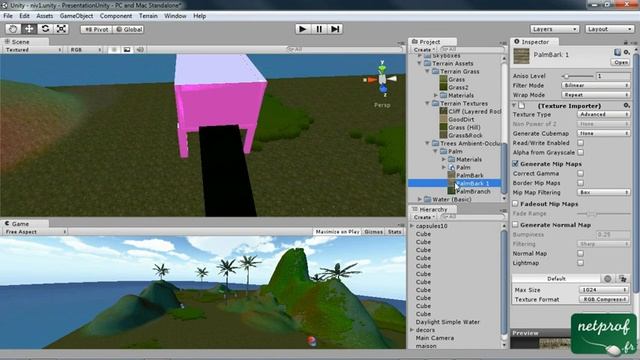Click the Step frame button
This screenshot has width=640, height=360.
[335, 29]
